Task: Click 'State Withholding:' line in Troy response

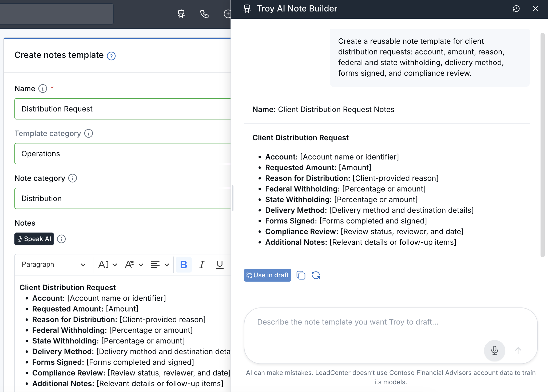Action: click(x=341, y=199)
